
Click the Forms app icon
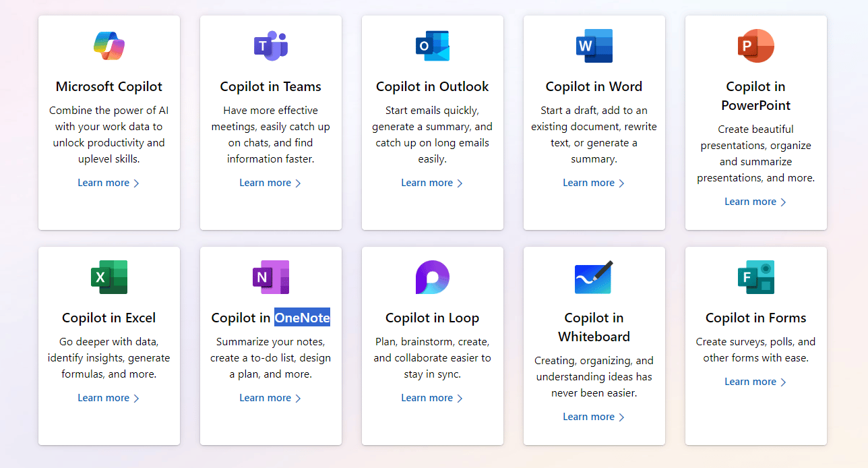tap(756, 277)
